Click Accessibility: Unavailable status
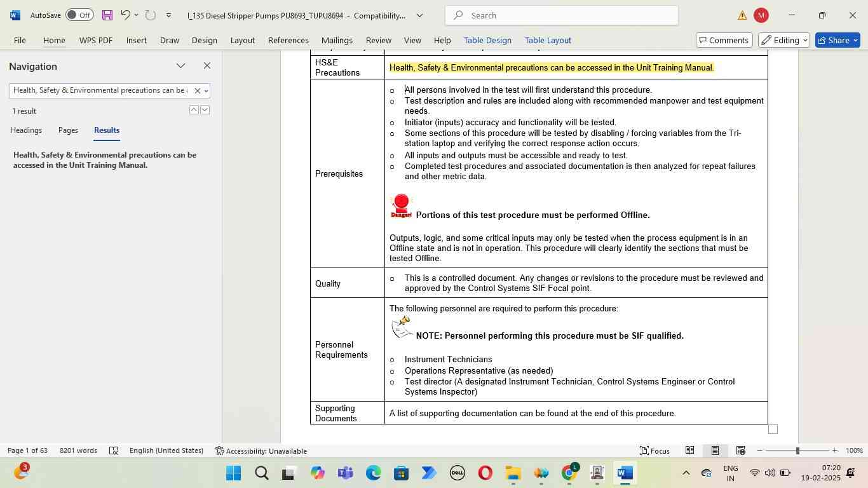Image resolution: width=868 pixels, height=488 pixels. [261, 451]
